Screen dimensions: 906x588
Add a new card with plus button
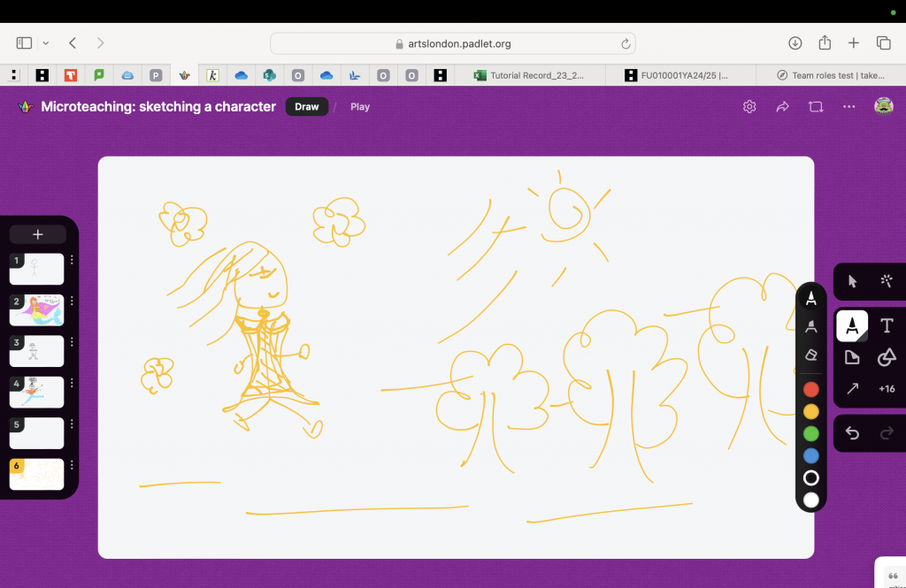click(37, 234)
